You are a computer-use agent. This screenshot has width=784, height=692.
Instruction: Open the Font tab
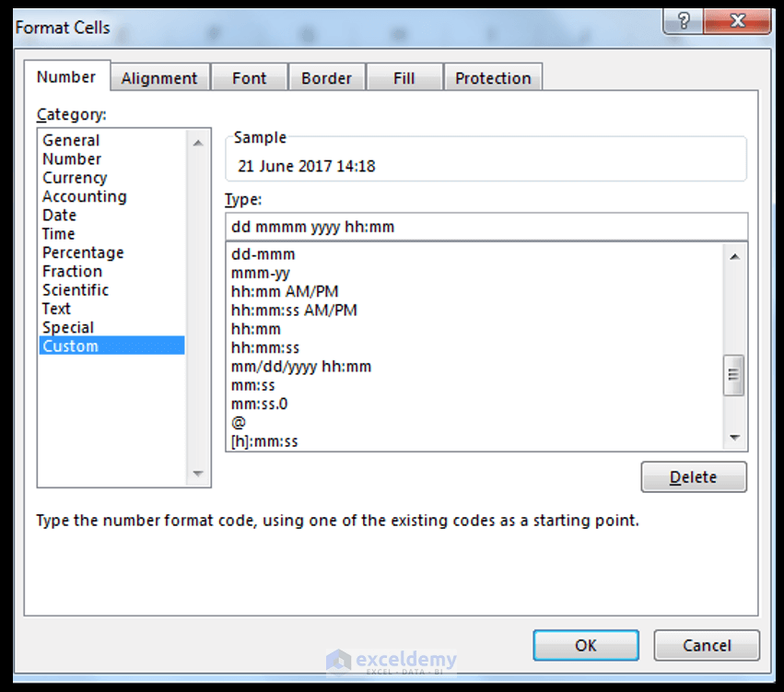[249, 77]
